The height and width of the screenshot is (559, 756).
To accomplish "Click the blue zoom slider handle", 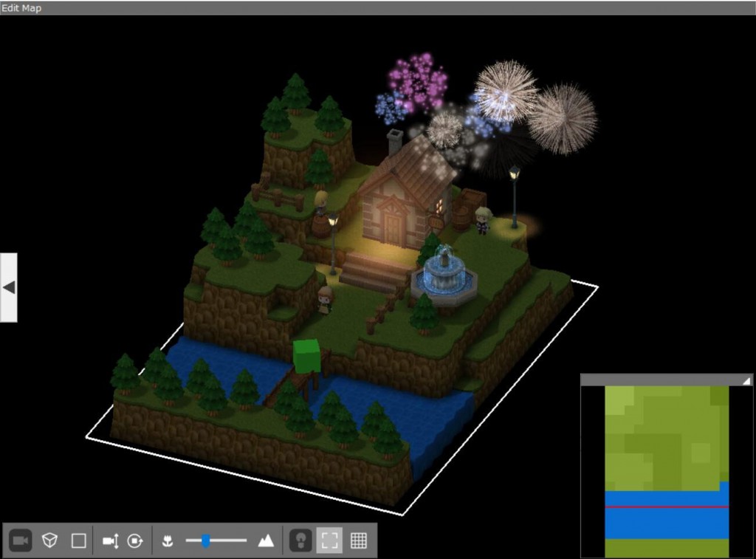I will tap(206, 541).
